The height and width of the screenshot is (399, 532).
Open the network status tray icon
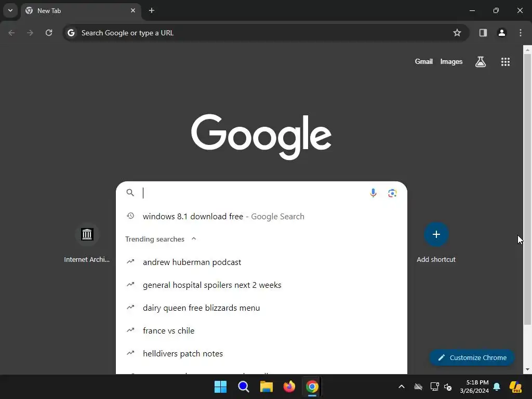point(434,387)
